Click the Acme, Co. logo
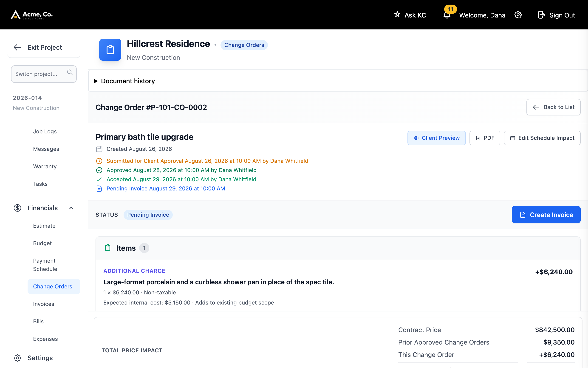This screenshot has width=588, height=368. 32,15
